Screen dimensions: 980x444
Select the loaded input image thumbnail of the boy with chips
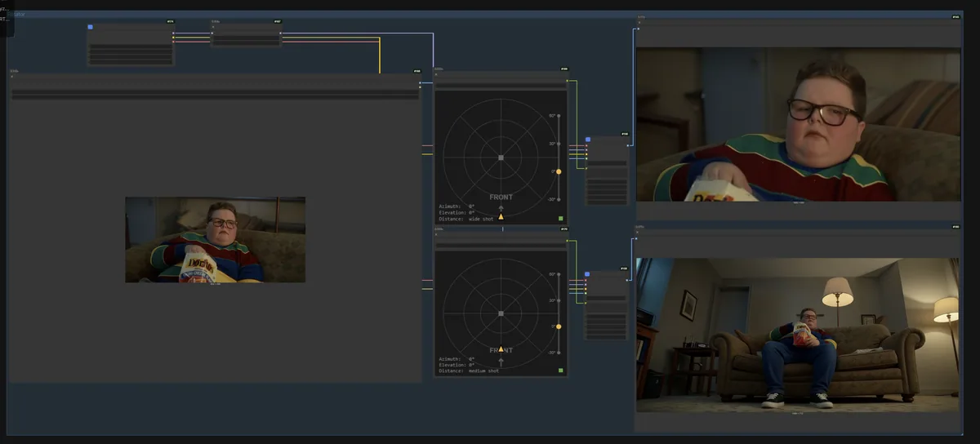[x=215, y=240]
